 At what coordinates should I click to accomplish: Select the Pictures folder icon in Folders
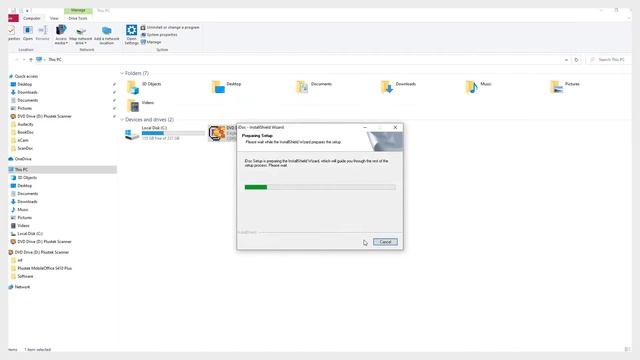pyautogui.click(x=556, y=87)
